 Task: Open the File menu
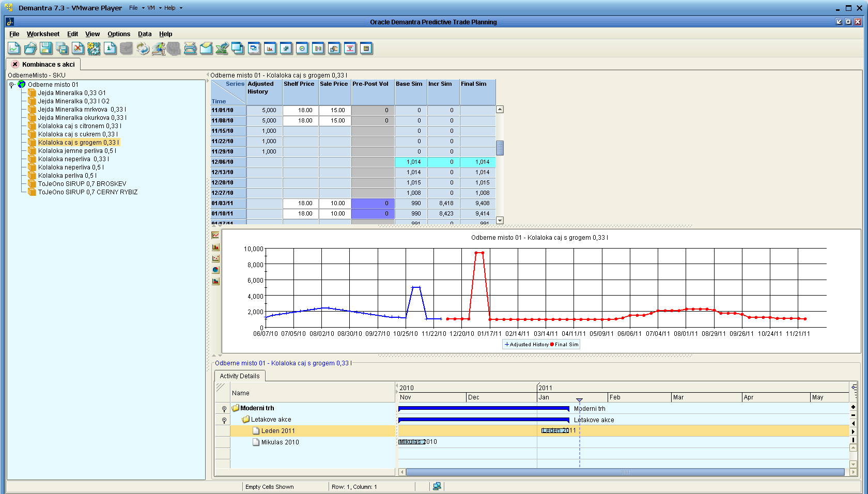tap(14, 34)
